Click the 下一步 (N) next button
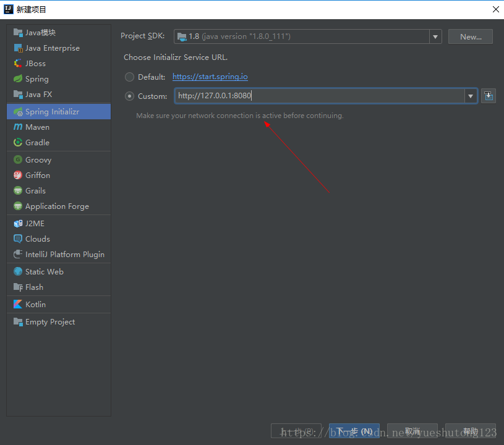This screenshot has height=445, width=504. pyautogui.click(x=354, y=431)
